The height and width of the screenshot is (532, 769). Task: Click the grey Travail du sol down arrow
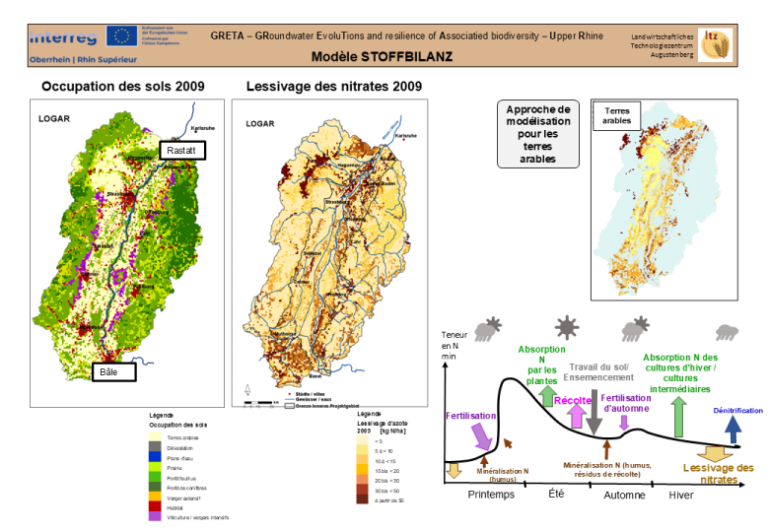[594, 413]
